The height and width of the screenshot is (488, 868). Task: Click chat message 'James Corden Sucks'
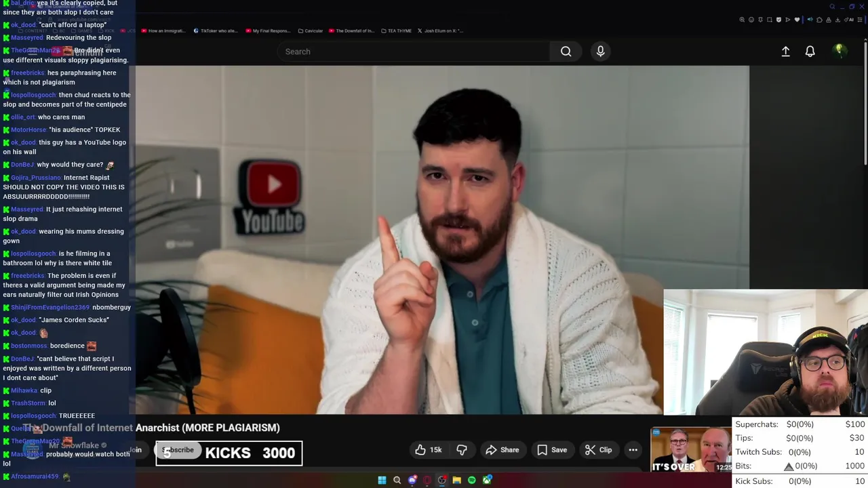pos(74,320)
